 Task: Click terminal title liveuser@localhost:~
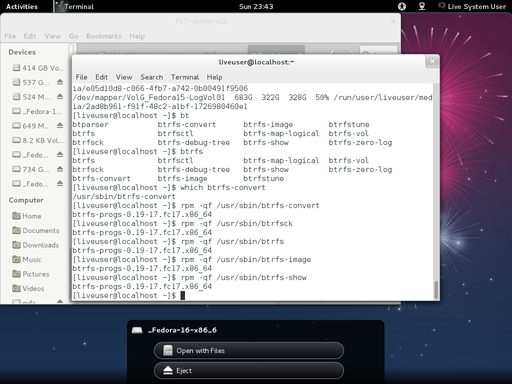point(256,62)
